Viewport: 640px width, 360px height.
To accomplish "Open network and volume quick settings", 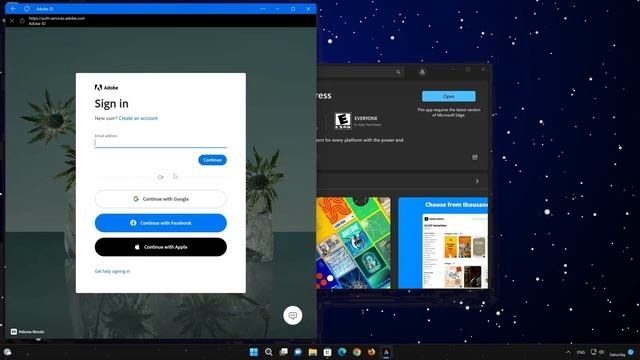I will pos(597,352).
